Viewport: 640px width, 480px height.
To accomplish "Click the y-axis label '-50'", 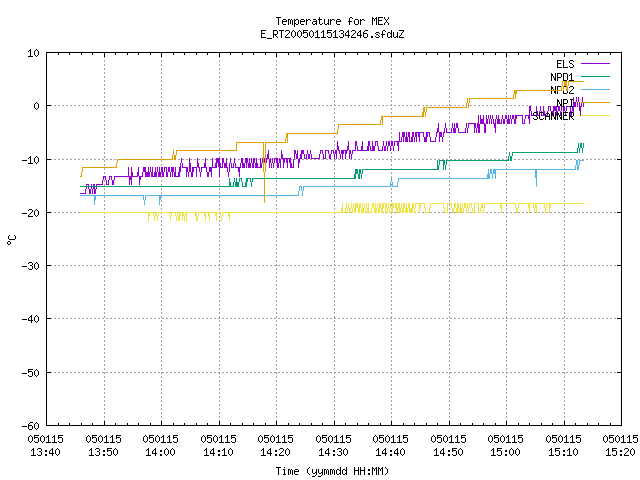I will [x=31, y=373].
